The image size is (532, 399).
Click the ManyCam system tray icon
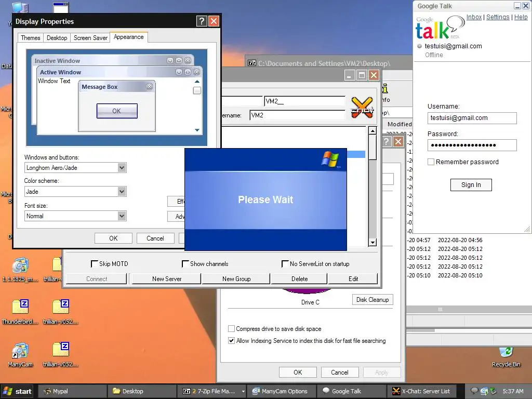click(x=484, y=391)
